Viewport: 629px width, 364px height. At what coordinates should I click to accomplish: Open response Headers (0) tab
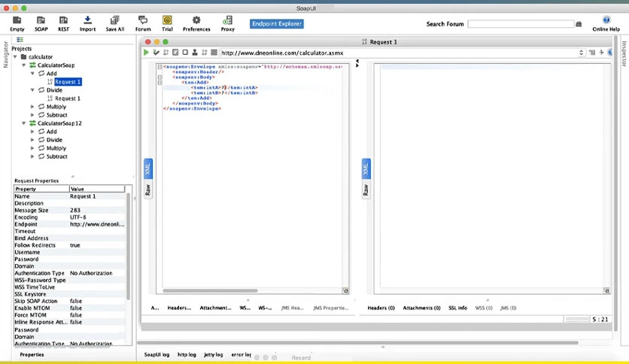pos(381,308)
